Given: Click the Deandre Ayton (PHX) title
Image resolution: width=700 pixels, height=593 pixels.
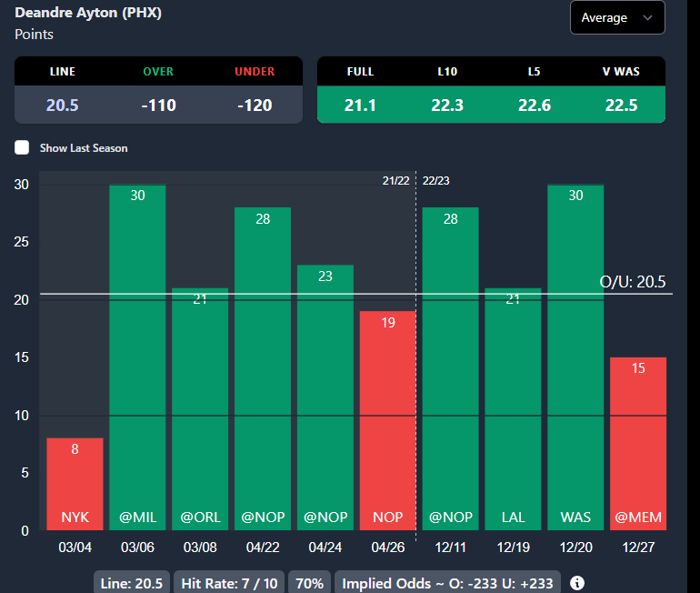Looking at the screenshot, I should (88, 13).
